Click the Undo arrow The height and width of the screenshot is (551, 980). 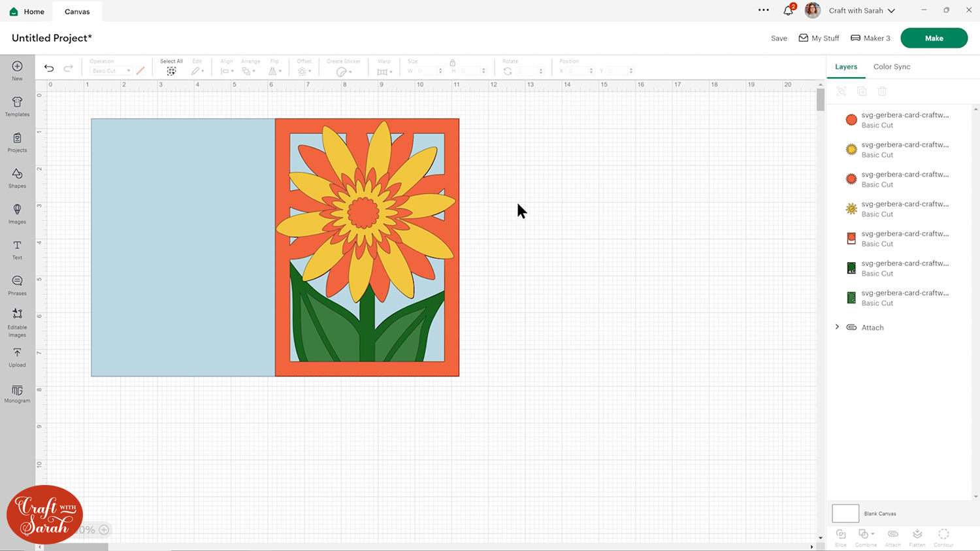(49, 68)
